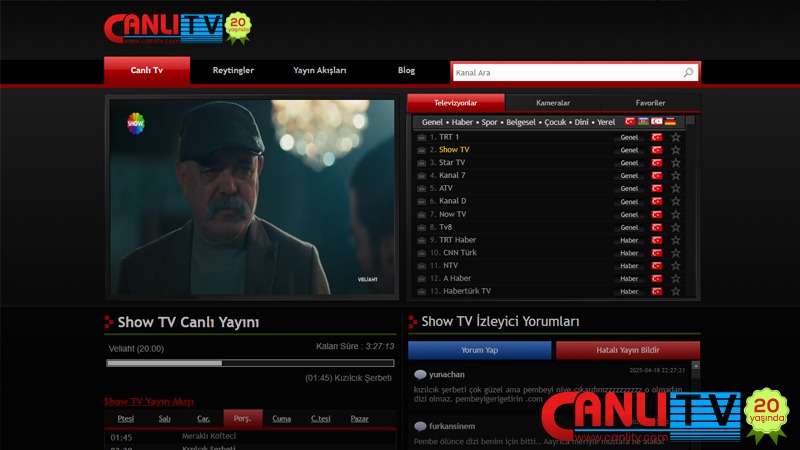Star CNN Türk as a favorite
The image size is (800, 450).
coord(676,253)
